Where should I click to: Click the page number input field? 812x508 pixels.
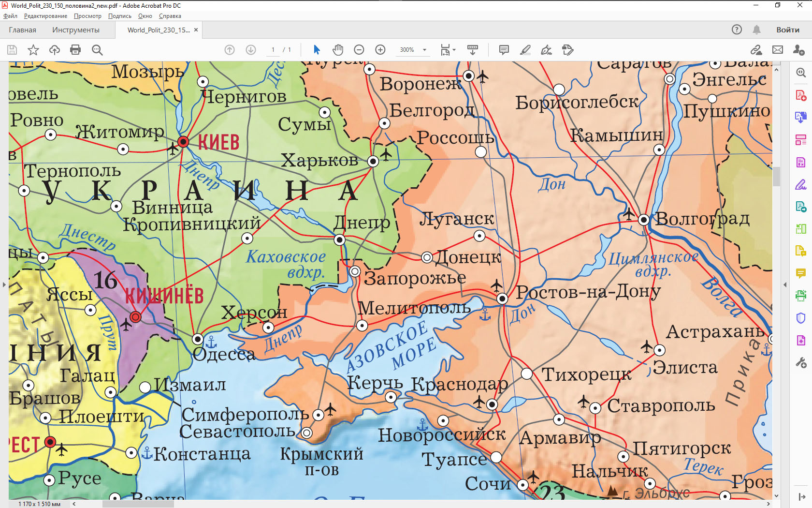tap(273, 50)
